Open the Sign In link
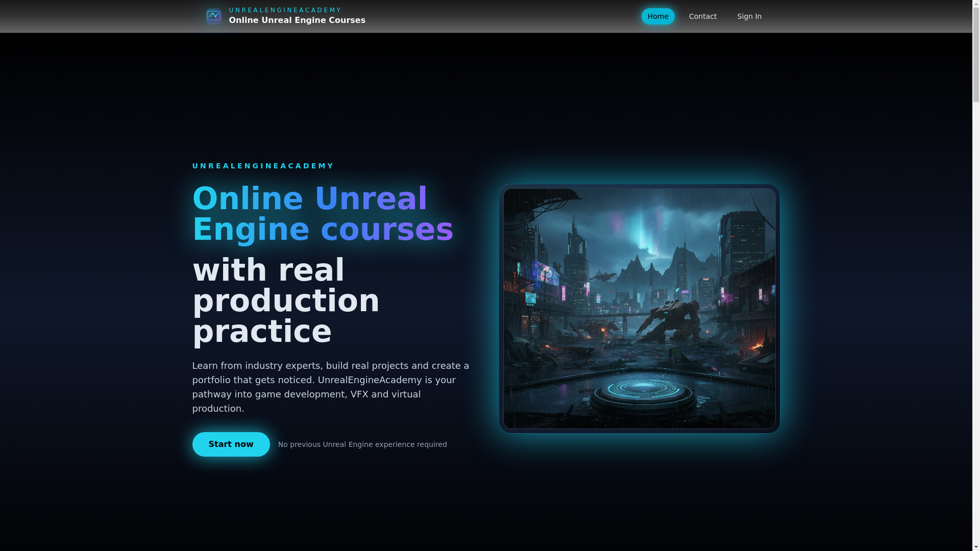This screenshot has height=551, width=980. (749, 16)
